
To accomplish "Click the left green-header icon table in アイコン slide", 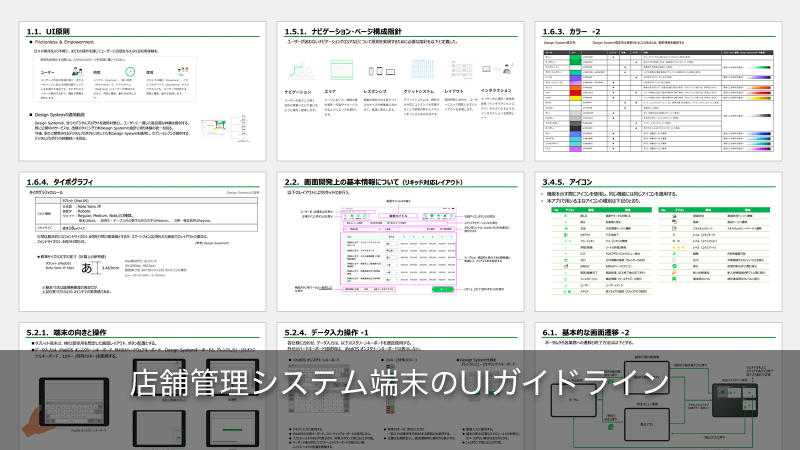I will (x=602, y=251).
